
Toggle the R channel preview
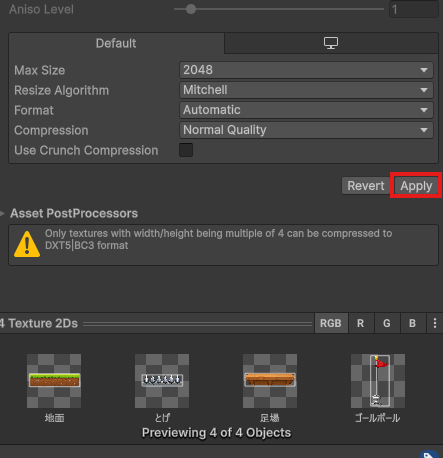pyautogui.click(x=361, y=323)
